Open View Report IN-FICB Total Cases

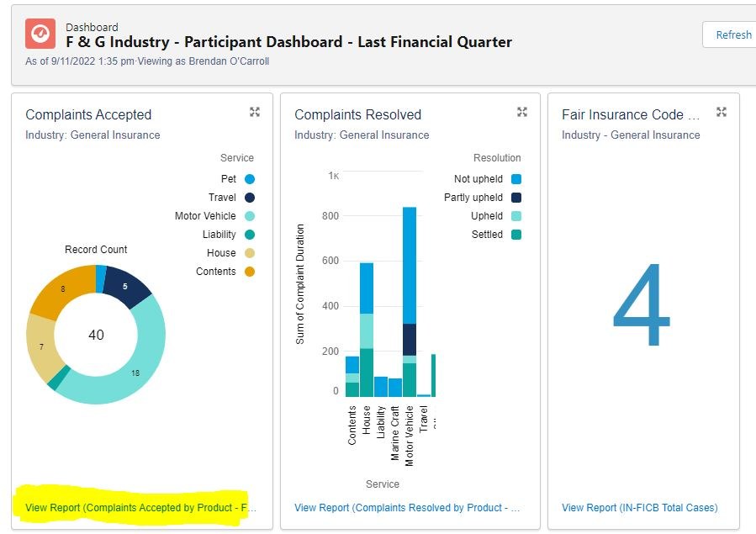[x=639, y=507]
